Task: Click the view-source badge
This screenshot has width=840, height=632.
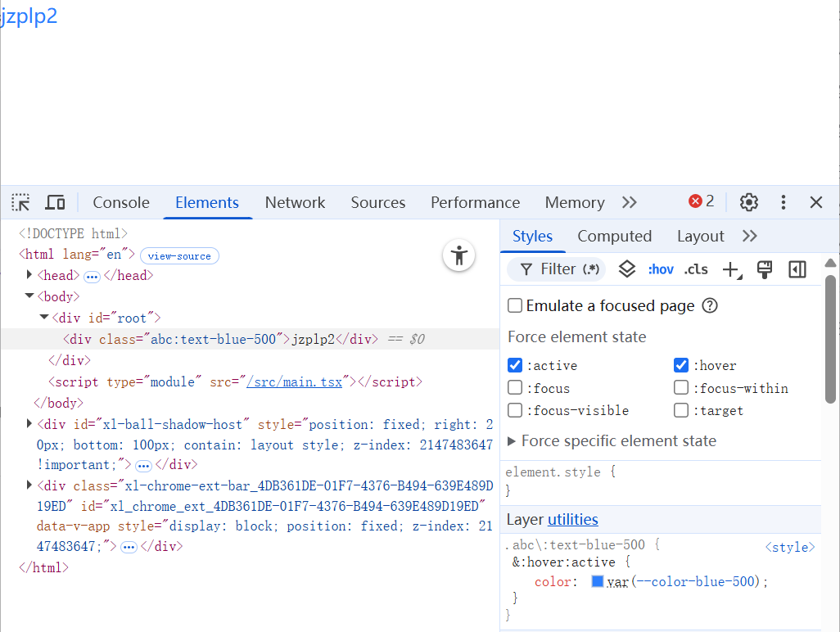Action: click(x=179, y=256)
